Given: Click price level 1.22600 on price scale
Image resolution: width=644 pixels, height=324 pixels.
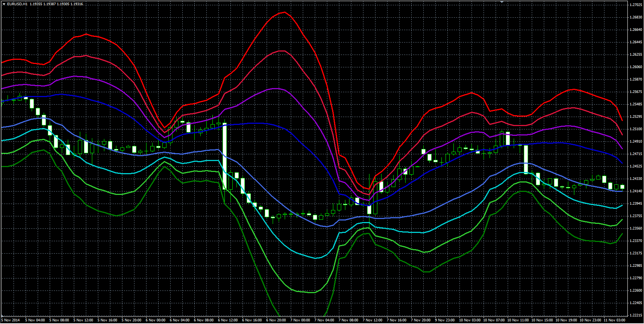Looking at the screenshot, I should [x=636, y=291].
